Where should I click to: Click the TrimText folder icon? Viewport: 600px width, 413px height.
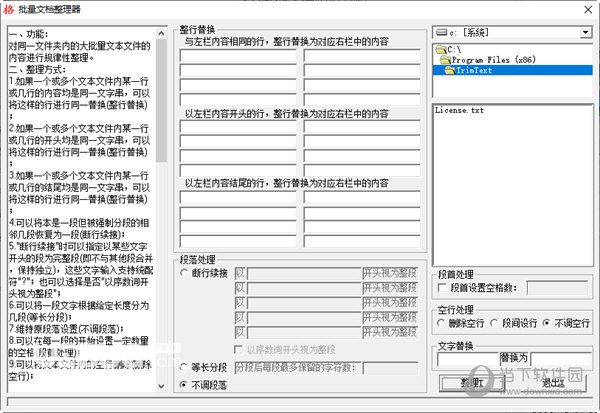pos(450,70)
